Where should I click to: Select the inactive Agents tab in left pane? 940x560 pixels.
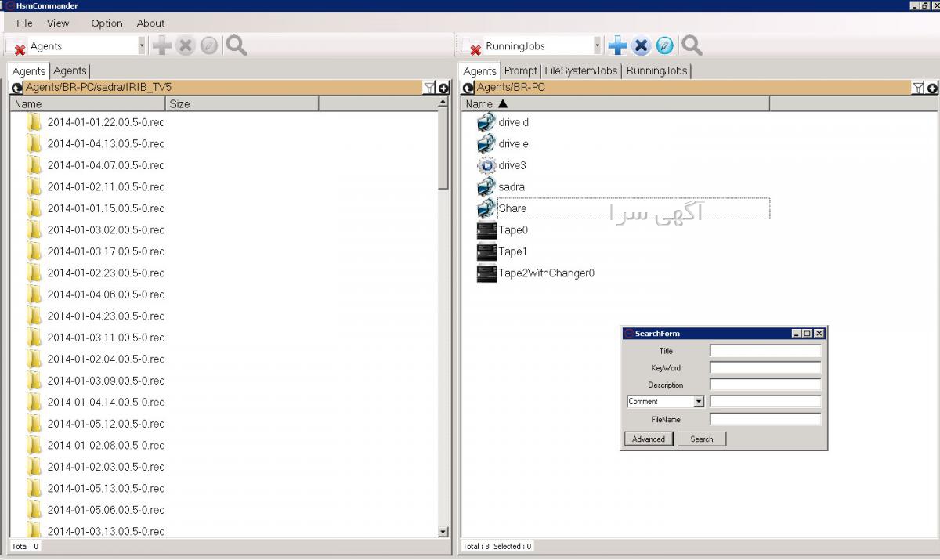[70, 70]
